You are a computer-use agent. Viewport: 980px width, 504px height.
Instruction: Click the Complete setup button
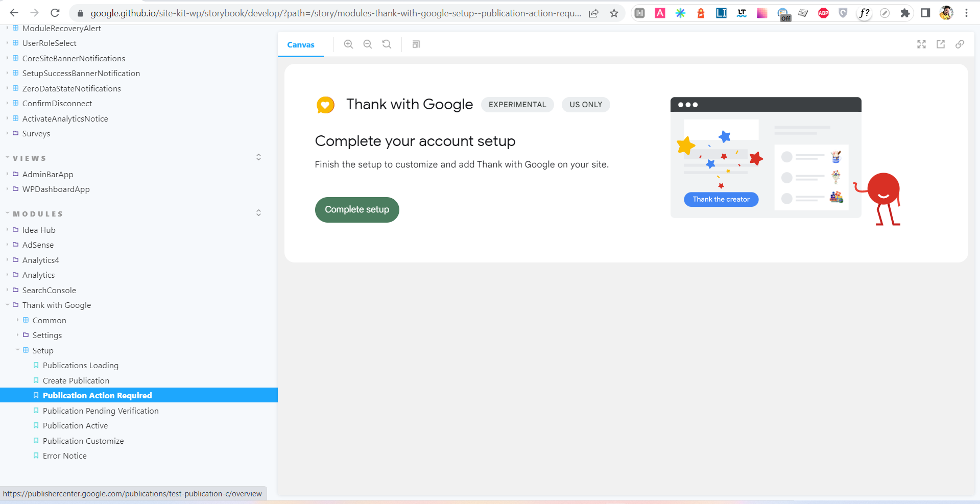coord(357,210)
